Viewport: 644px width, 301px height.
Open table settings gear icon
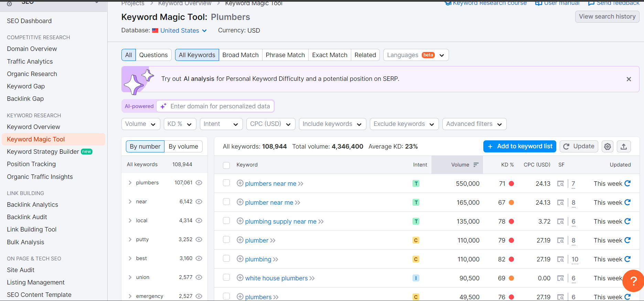[x=608, y=147]
